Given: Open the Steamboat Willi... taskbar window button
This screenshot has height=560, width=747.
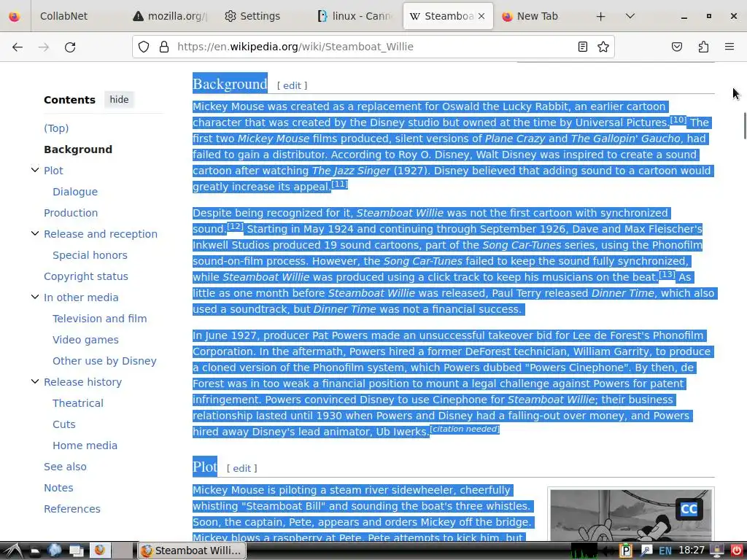Looking at the screenshot, I should click(x=192, y=551).
